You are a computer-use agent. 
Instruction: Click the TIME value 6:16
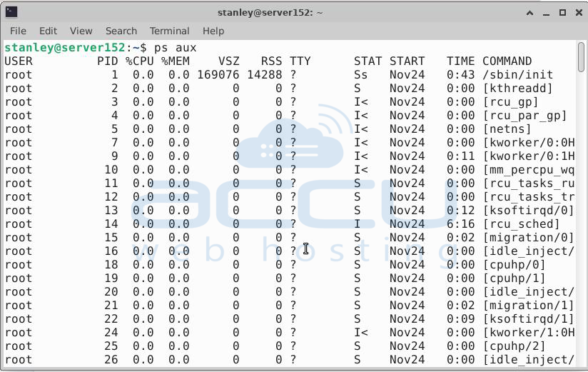coord(460,224)
